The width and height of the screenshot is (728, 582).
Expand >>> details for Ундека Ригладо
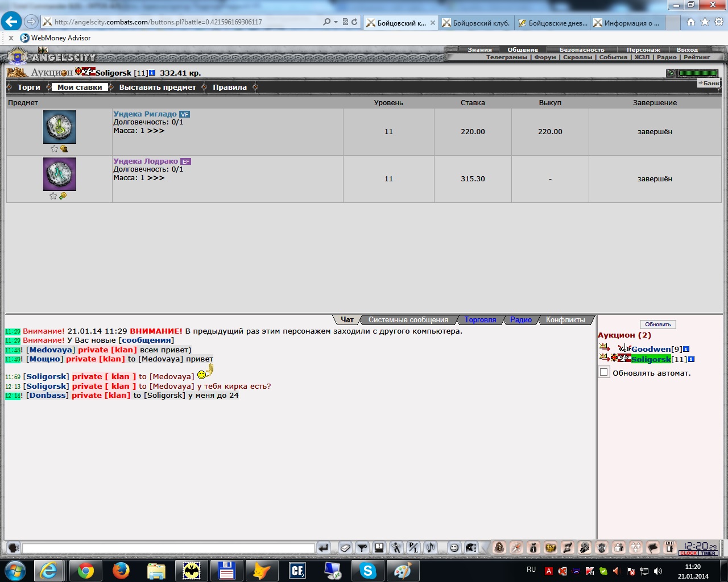click(156, 131)
